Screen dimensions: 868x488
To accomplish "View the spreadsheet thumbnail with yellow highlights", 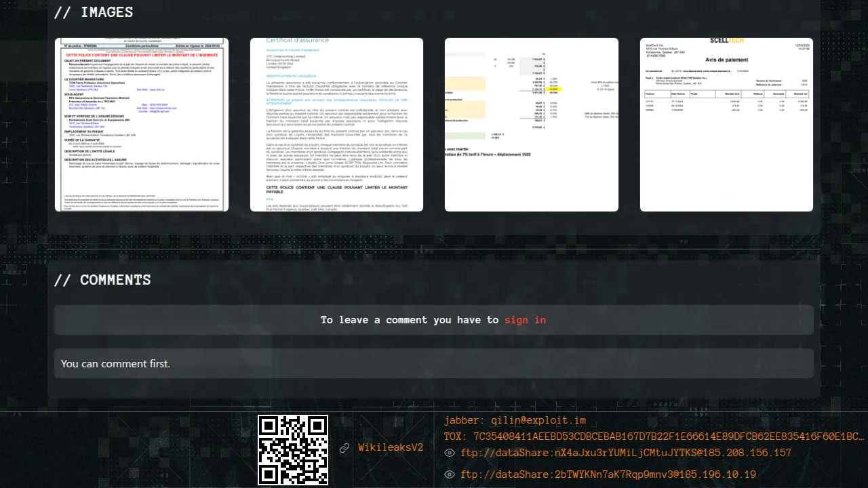I will 532,125.
